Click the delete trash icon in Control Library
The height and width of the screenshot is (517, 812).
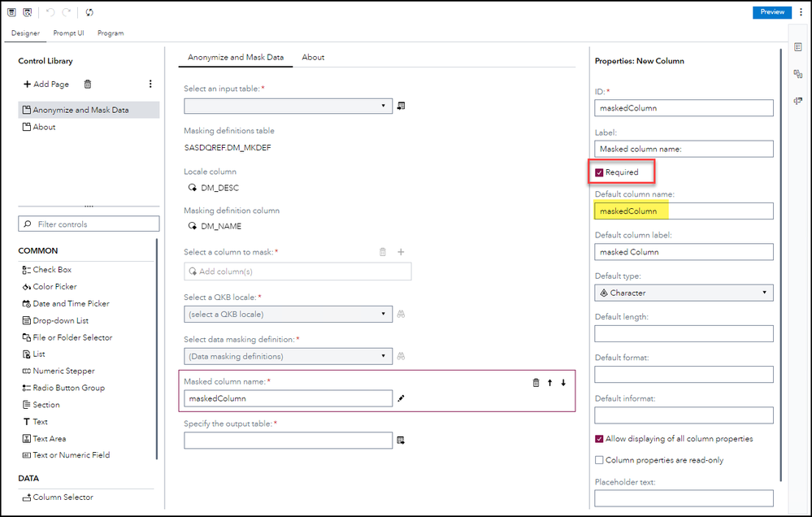88,84
